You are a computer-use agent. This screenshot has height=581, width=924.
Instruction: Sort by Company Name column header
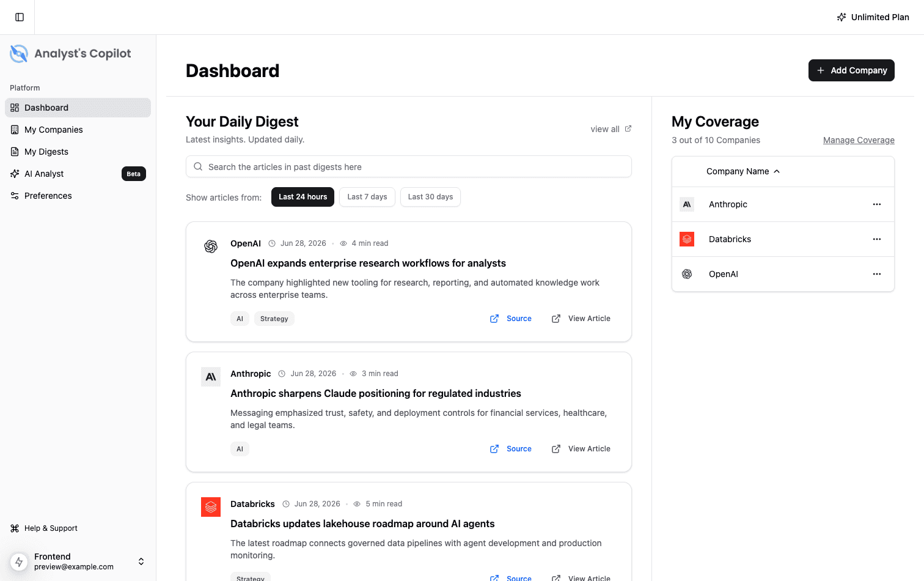point(743,171)
